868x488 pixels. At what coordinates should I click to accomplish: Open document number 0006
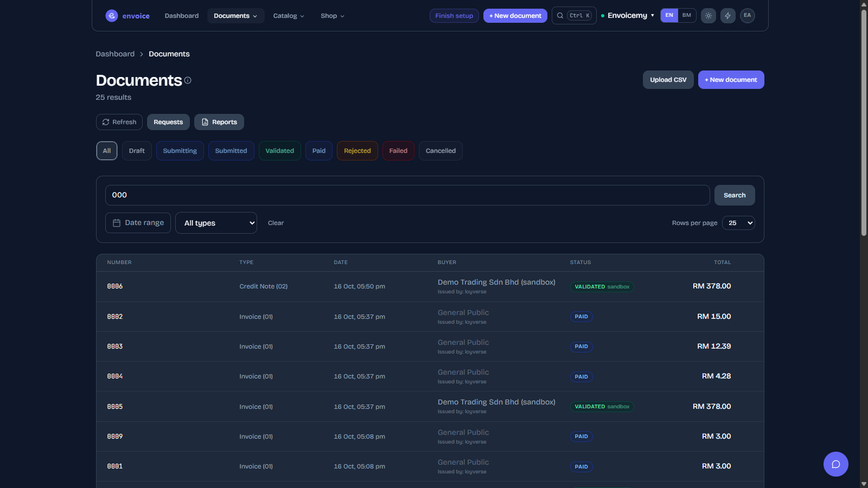[115, 286]
